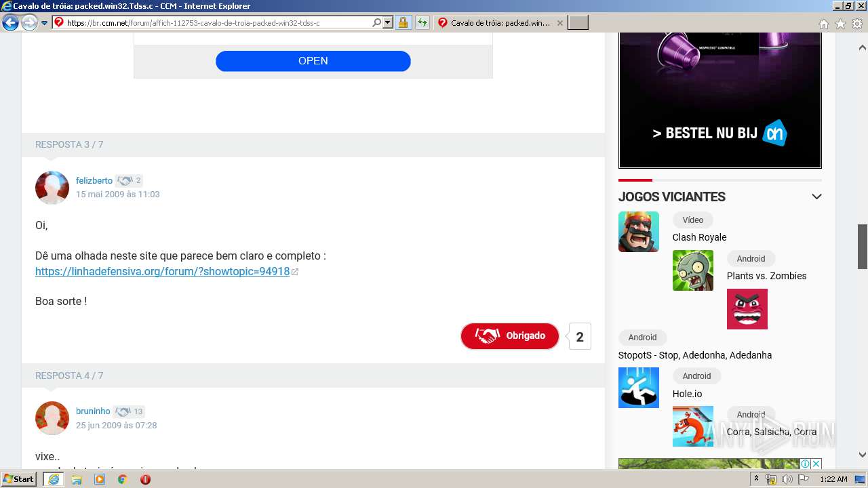
Task: Click the scroll down arrow of page scrollbar
Action: pos(863,455)
